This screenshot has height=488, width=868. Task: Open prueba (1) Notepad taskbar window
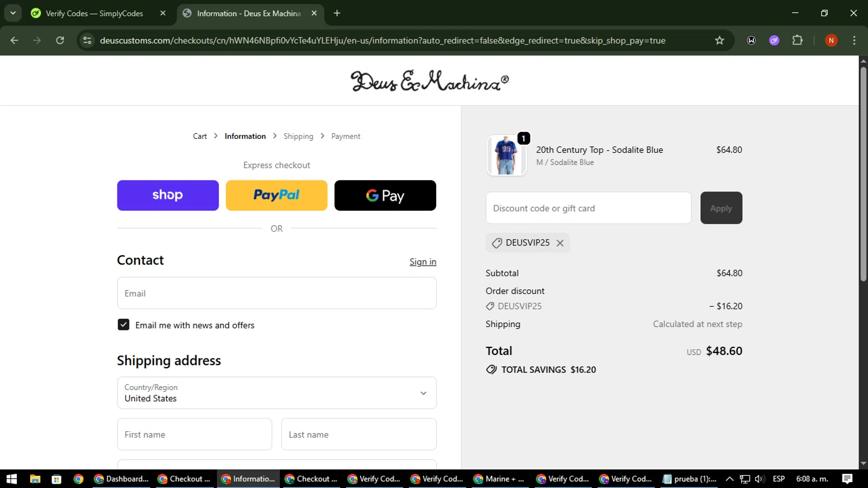point(690,479)
